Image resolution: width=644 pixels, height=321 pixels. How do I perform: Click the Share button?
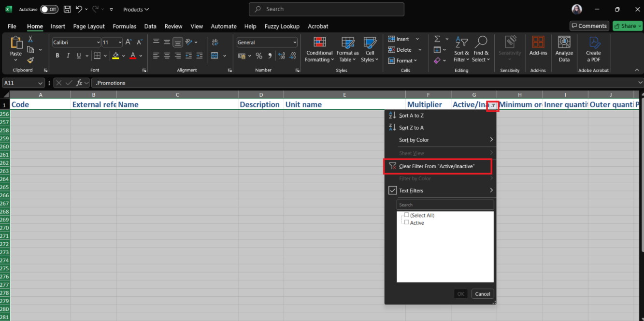click(628, 26)
